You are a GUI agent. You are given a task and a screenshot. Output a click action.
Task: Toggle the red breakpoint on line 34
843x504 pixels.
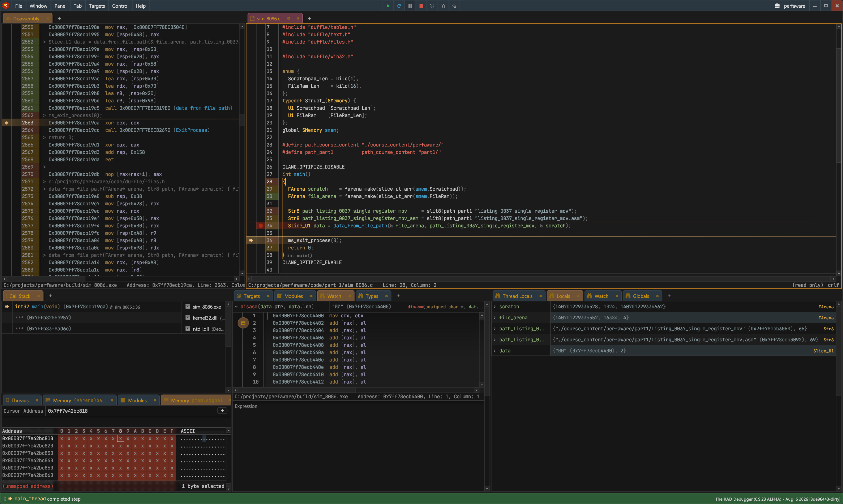[x=261, y=225]
